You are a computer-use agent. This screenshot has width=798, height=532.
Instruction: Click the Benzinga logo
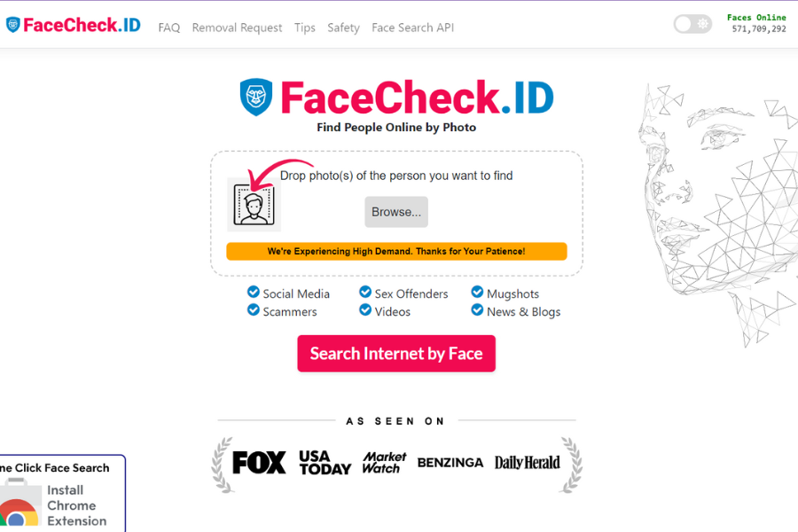(450, 462)
